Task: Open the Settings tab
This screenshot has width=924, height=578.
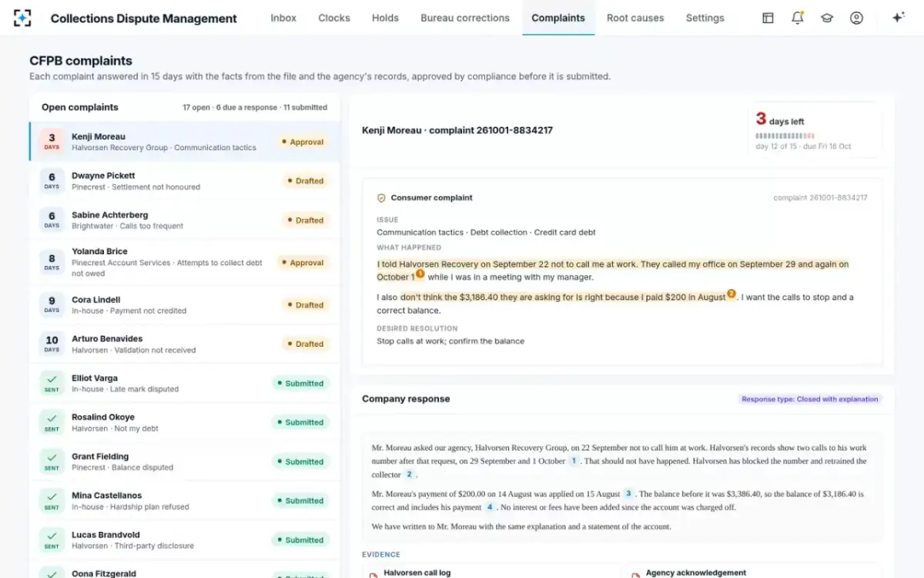Action: click(x=705, y=18)
